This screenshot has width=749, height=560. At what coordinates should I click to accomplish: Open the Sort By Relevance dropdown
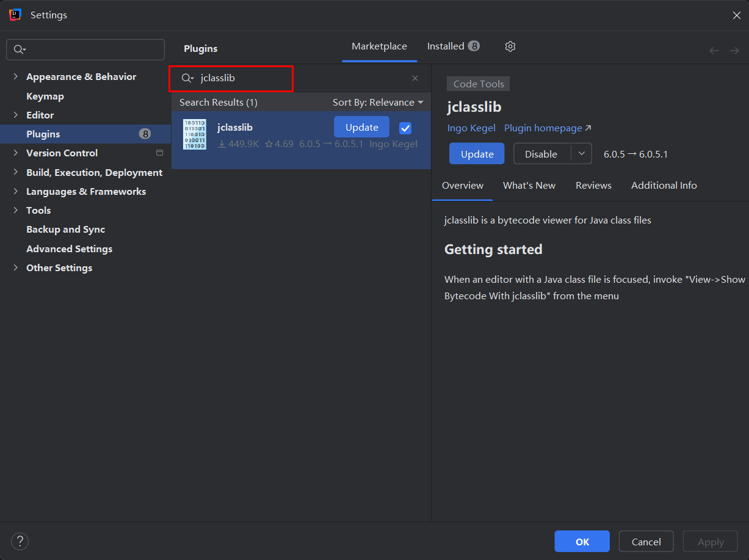[x=378, y=103]
